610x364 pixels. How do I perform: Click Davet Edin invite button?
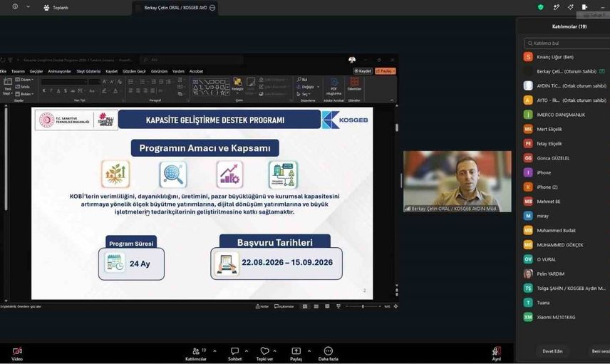(x=552, y=351)
